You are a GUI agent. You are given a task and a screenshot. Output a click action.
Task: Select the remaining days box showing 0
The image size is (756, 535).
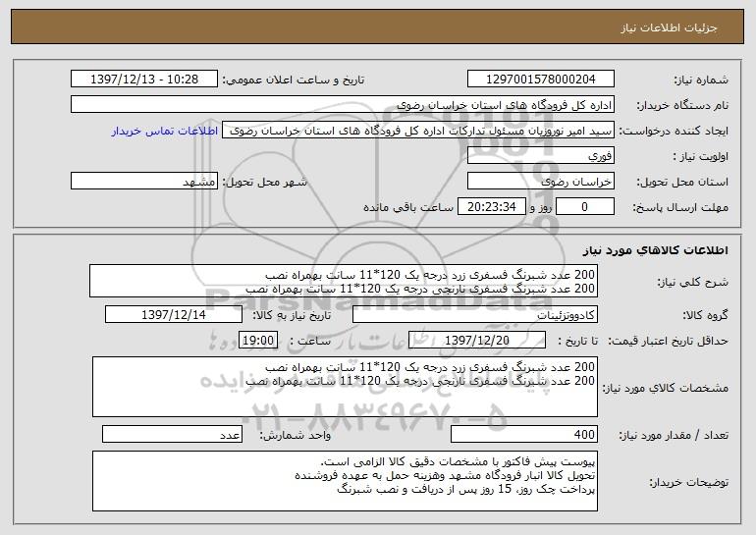tap(585, 207)
